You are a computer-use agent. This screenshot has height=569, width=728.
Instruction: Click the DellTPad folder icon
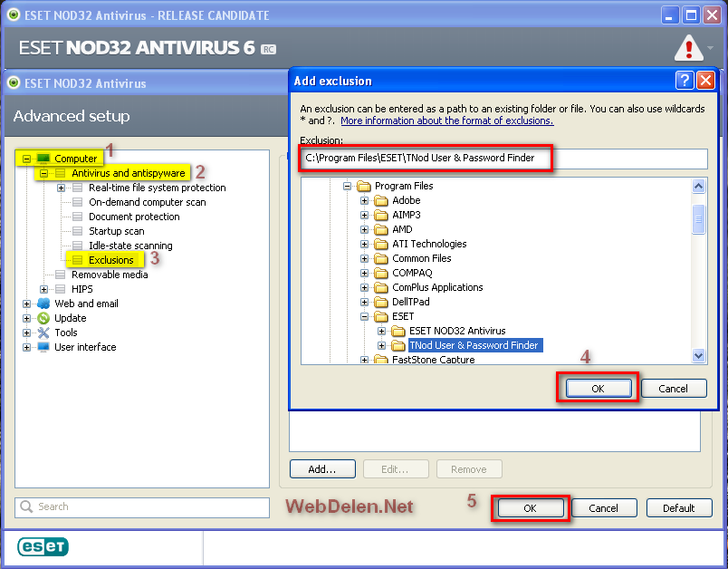click(x=380, y=302)
